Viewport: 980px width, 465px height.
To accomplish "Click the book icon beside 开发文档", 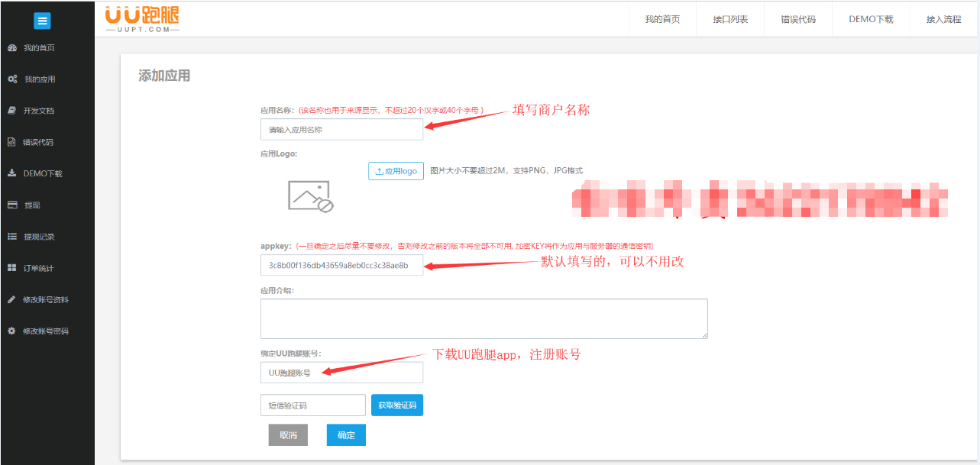I will (12, 111).
